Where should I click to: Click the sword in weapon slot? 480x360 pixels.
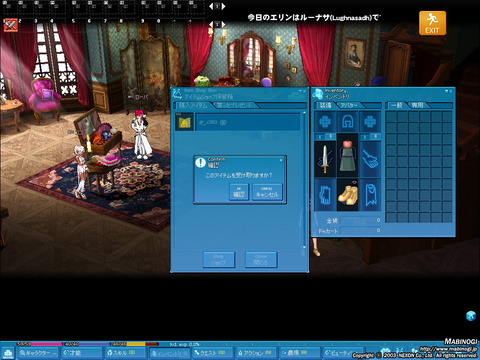tap(325, 159)
